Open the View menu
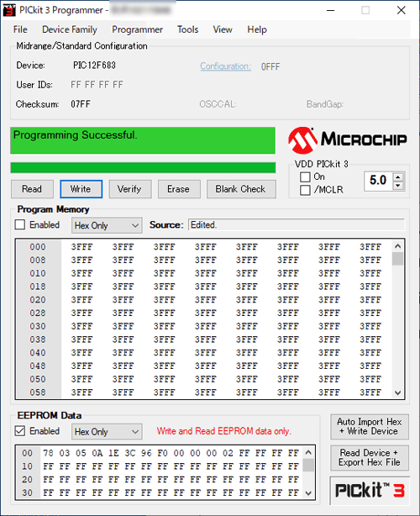This screenshot has width=420, height=516. pos(223,29)
